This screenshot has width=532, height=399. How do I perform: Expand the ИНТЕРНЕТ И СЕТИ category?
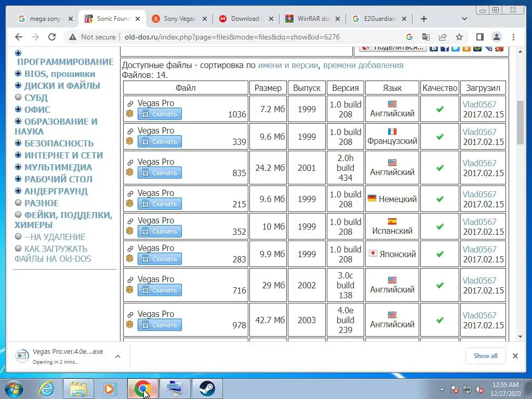[x=18, y=155]
